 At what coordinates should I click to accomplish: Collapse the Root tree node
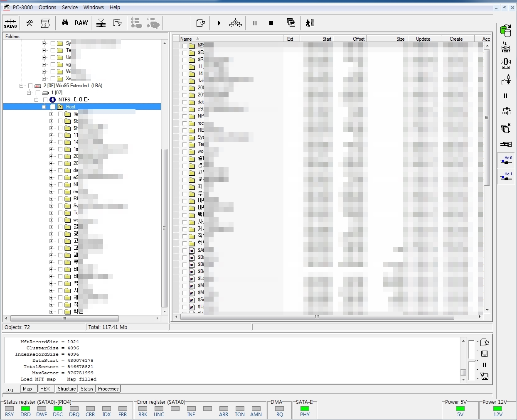tap(44, 107)
